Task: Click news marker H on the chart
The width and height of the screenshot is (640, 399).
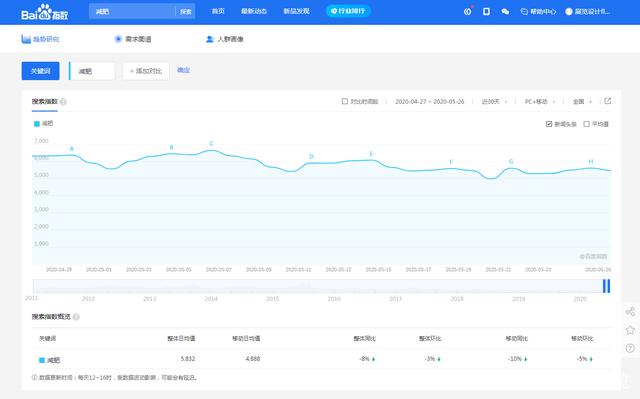Action: point(591,162)
